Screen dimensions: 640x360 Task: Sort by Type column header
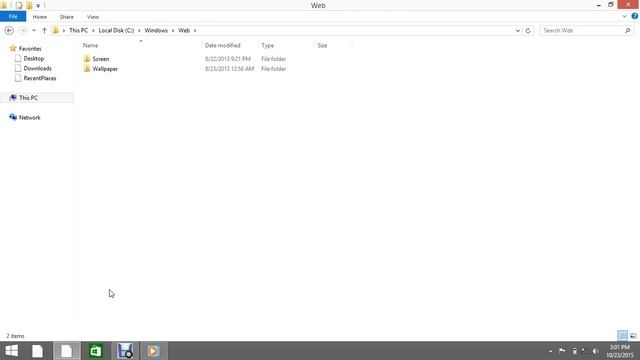(x=267, y=45)
